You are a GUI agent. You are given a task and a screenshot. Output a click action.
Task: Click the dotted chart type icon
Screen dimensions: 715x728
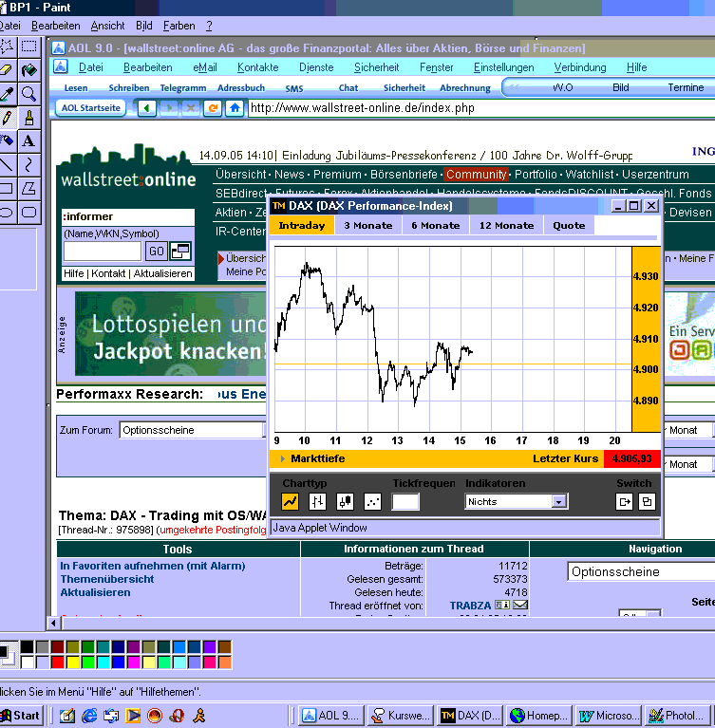[x=372, y=501]
